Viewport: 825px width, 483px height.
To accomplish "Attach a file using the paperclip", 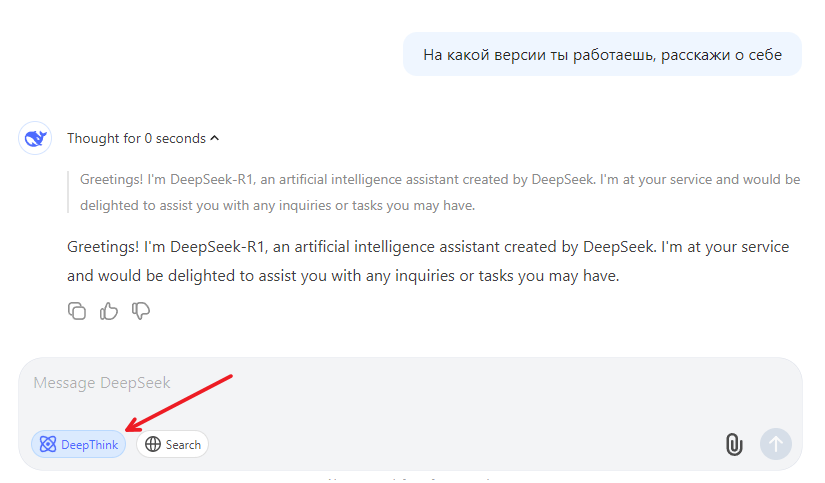I will [x=734, y=445].
